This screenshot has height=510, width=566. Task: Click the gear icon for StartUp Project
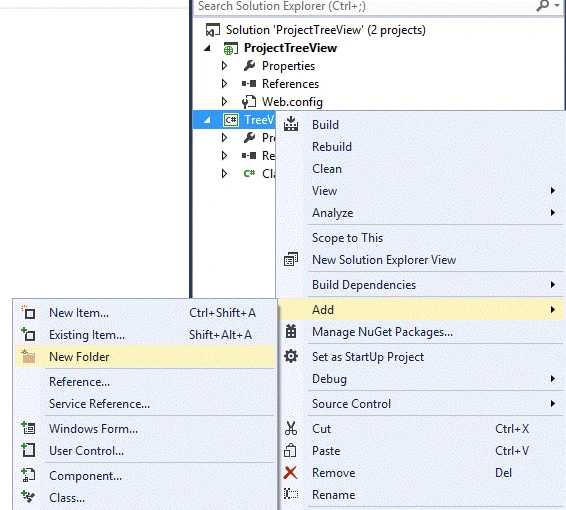[x=291, y=356]
